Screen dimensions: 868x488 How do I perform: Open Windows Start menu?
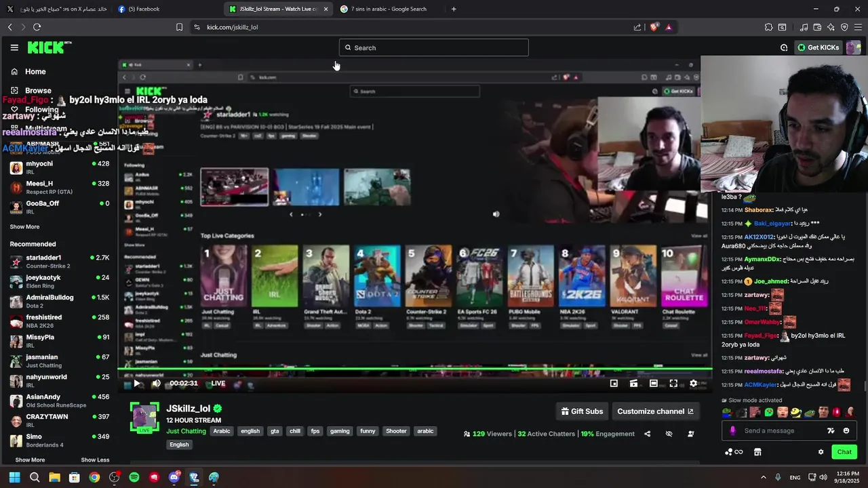pyautogui.click(x=15, y=477)
